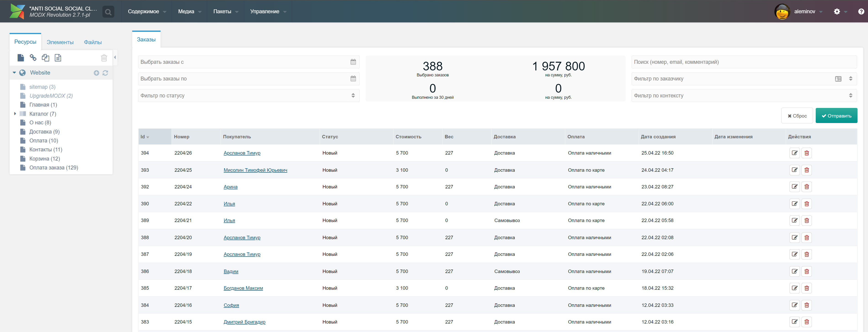Create new symlink icon in resource toolbar
This screenshot has height=332, width=868.
point(45,58)
